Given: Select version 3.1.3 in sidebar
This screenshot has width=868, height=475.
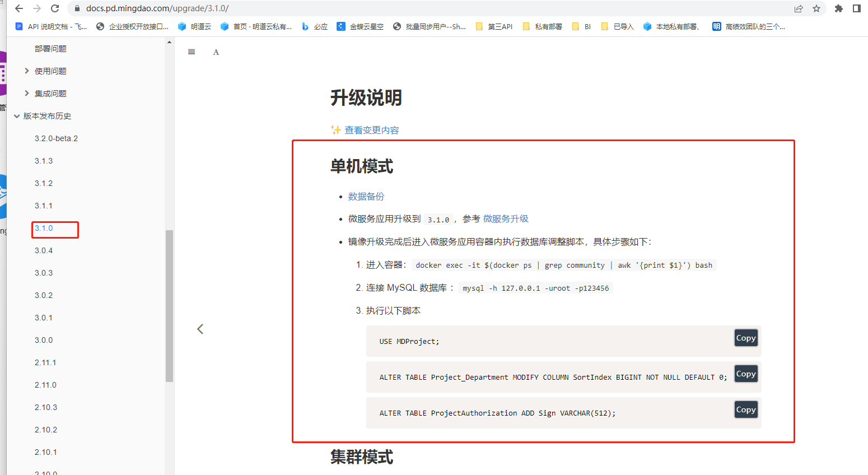Looking at the screenshot, I should tap(44, 161).
